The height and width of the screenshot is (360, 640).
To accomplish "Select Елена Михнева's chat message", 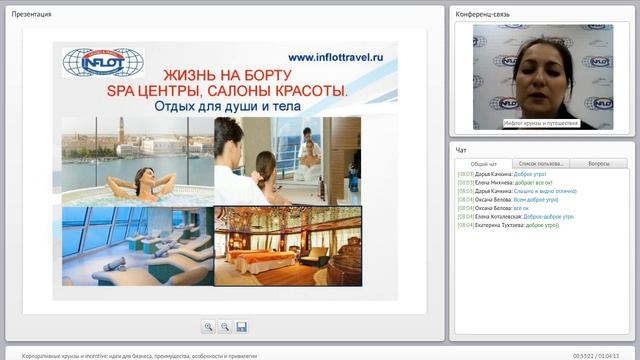I will point(505,182).
